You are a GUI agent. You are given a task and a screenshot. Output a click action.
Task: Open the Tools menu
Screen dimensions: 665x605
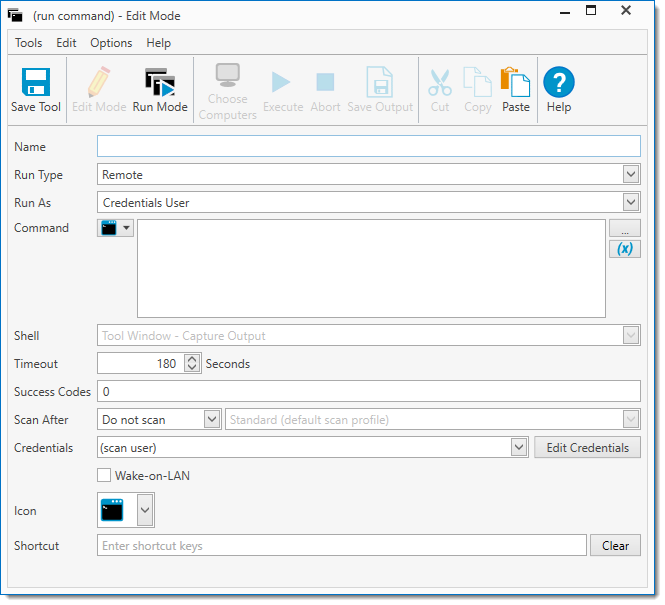pos(28,43)
